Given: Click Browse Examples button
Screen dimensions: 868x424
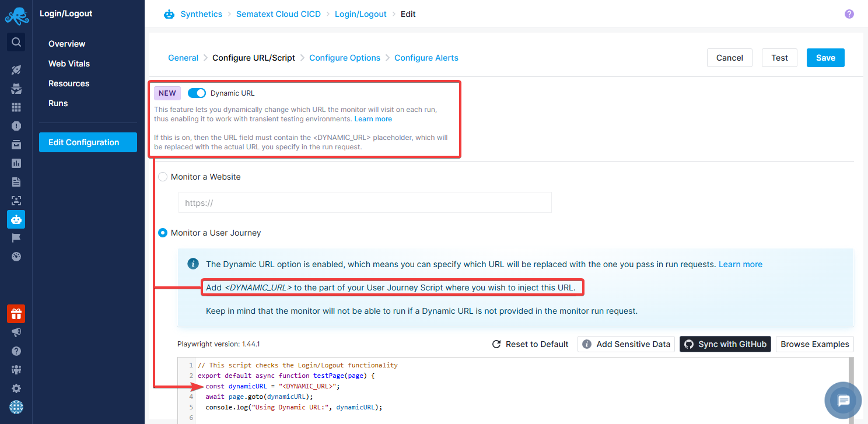Looking at the screenshot, I should [815, 344].
